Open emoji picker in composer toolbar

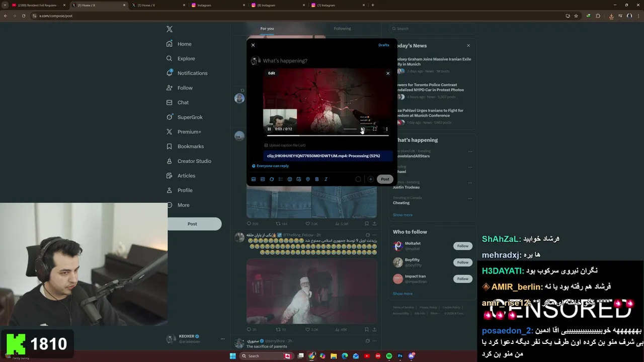click(x=290, y=179)
